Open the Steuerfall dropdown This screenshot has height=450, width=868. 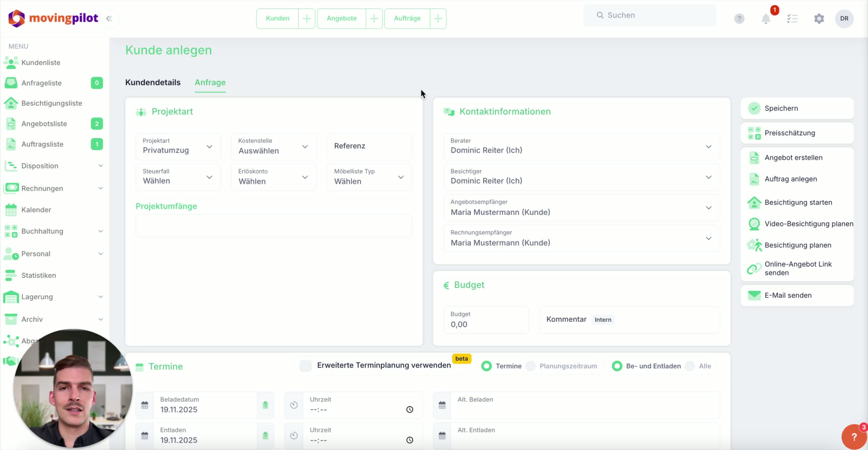178,177
